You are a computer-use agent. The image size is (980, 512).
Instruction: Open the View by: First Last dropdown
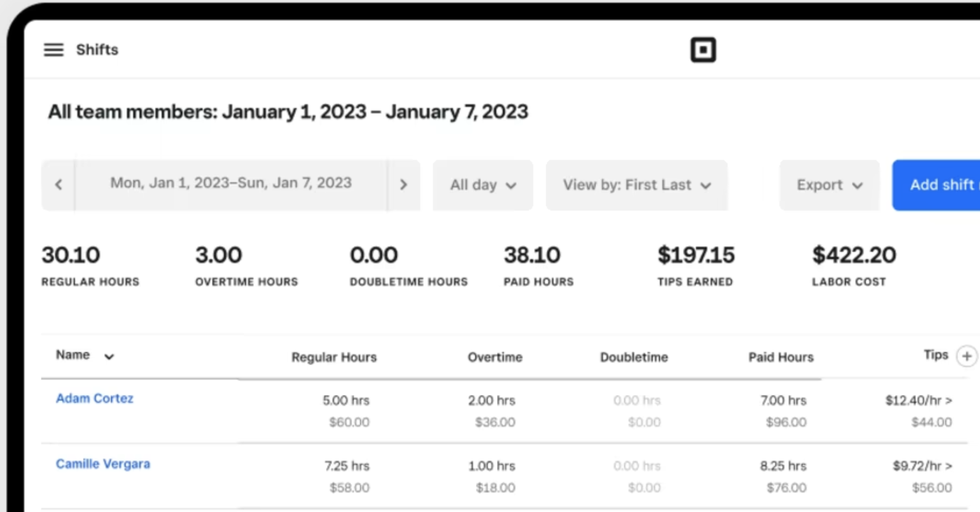click(636, 185)
